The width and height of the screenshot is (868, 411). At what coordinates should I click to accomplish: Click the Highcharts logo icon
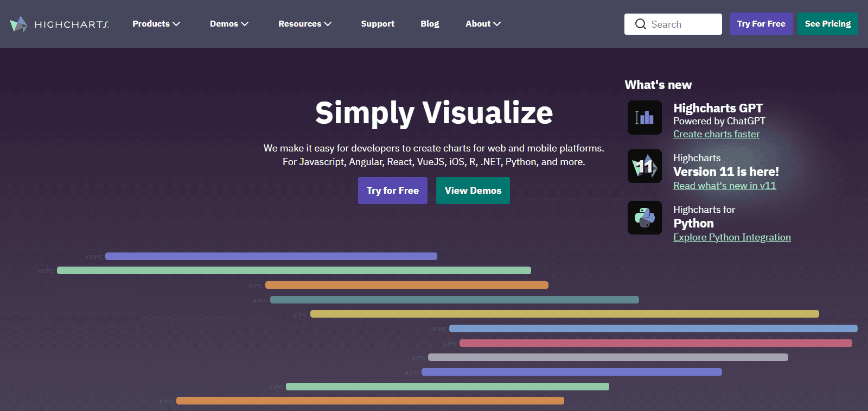coord(18,24)
